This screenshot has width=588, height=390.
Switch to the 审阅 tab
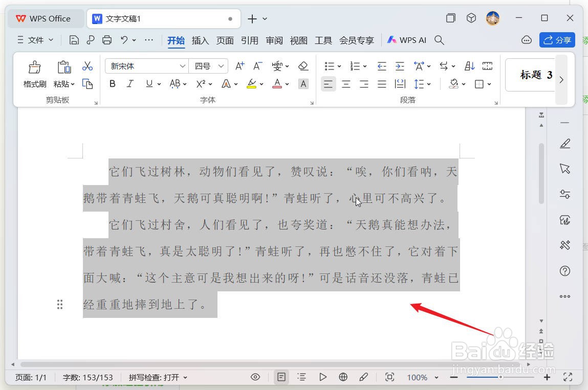pos(274,40)
